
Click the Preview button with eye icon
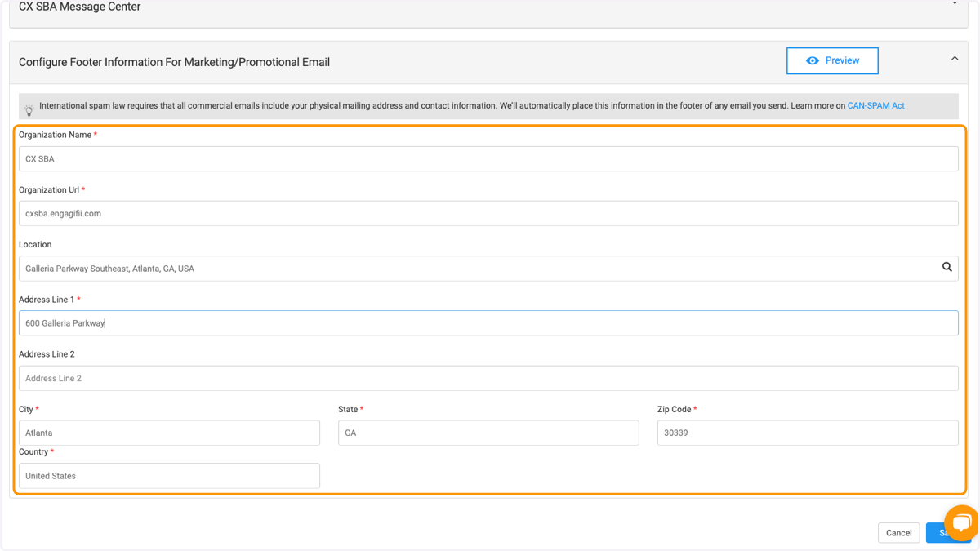pyautogui.click(x=832, y=61)
